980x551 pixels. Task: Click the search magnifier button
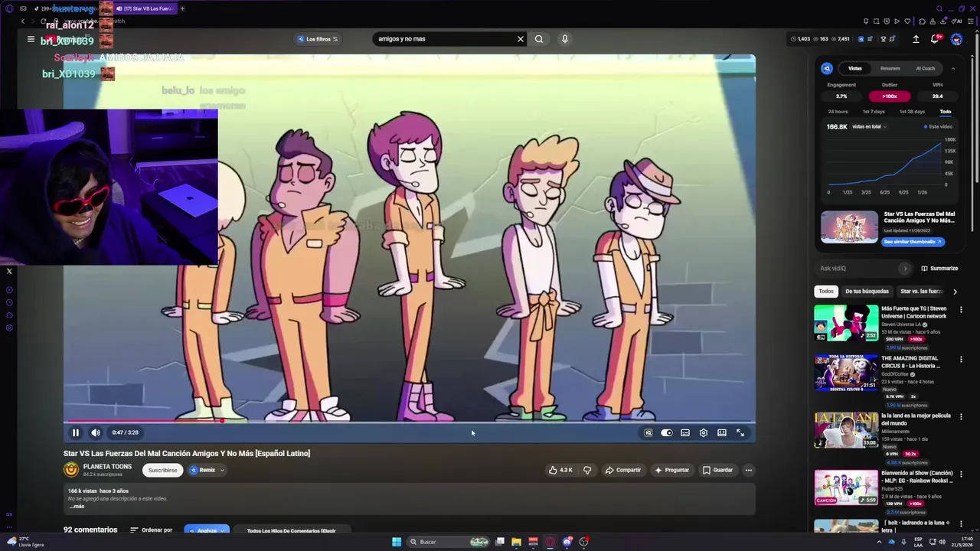tap(539, 39)
